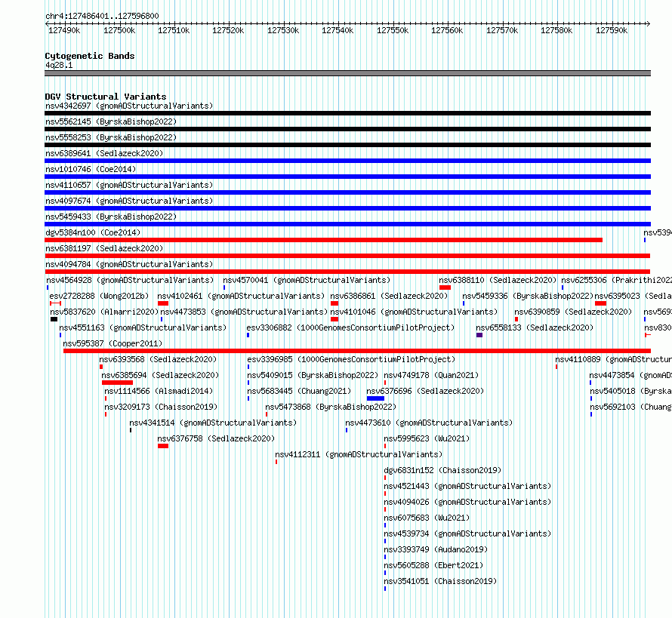Click the nsv5459336 ByrskaBishop2022 label

tap(528, 296)
